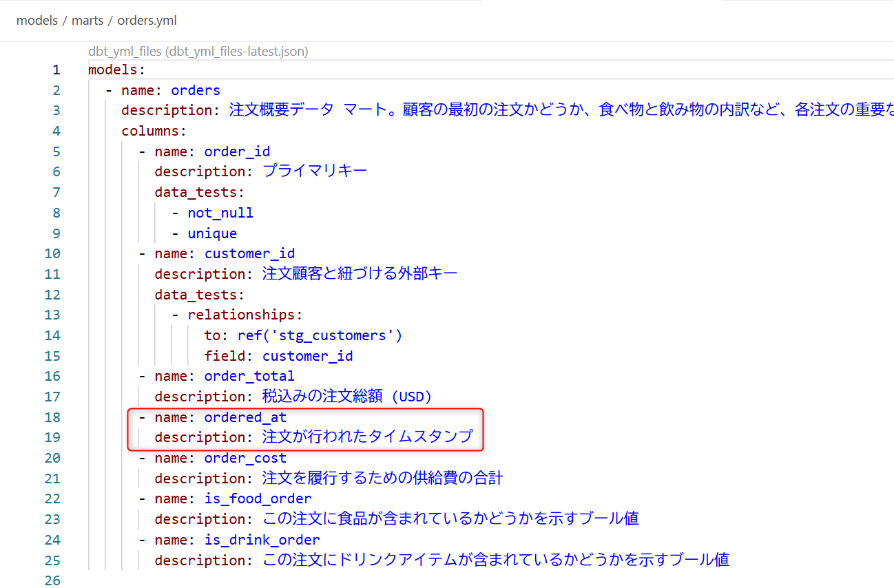Select line number 18 in the gutter
Screen dimensions: 894x588
[52, 417]
